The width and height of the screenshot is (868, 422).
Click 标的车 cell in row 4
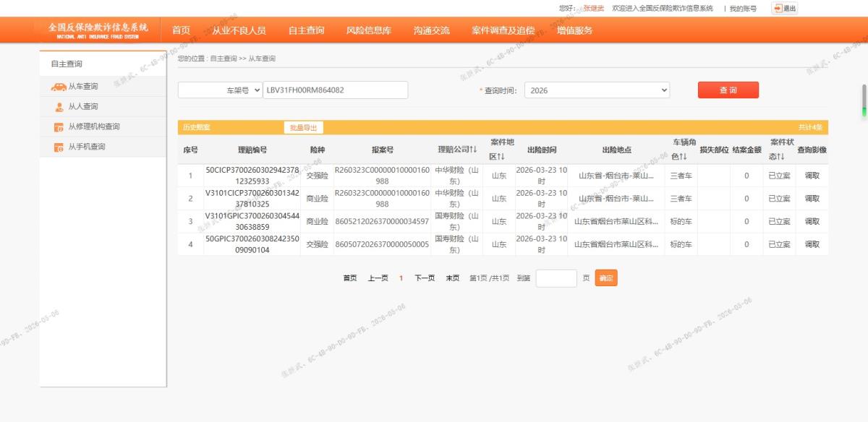coord(681,245)
